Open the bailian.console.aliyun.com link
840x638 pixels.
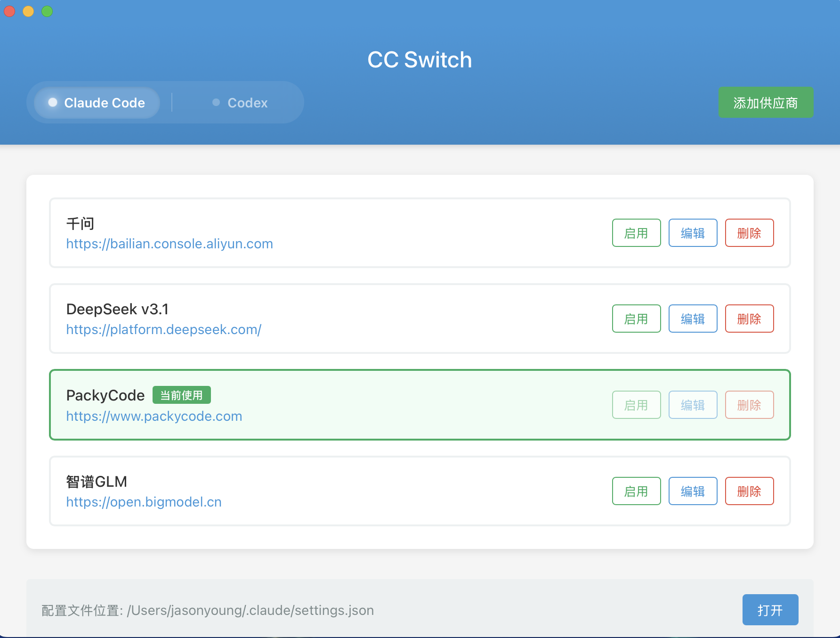pyautogui.click(x=170, y=244)
